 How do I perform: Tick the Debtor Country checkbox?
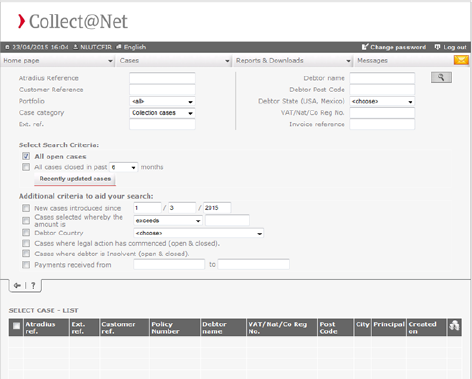[x=26, y=232]
